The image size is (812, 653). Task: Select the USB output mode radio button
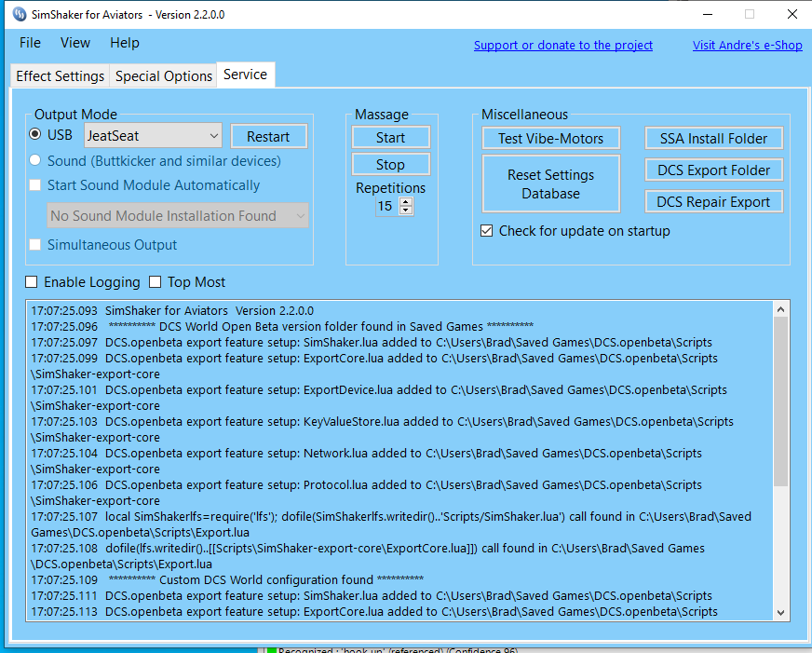35,135
